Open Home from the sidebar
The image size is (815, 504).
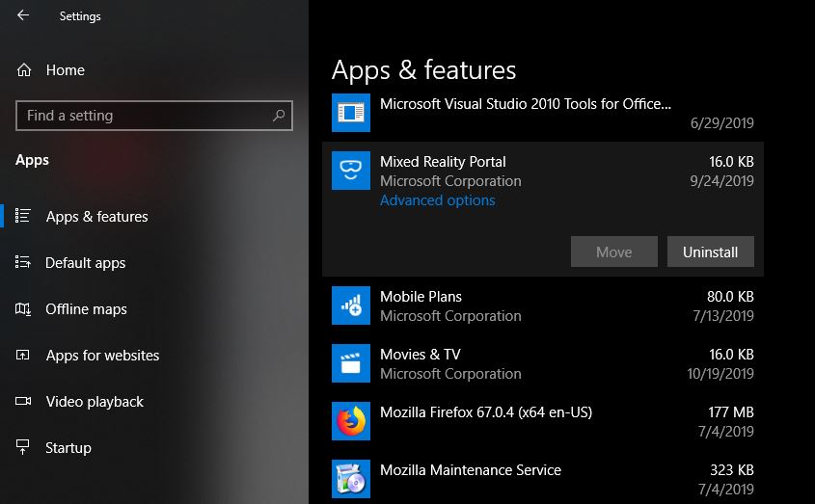click(65, 70)
